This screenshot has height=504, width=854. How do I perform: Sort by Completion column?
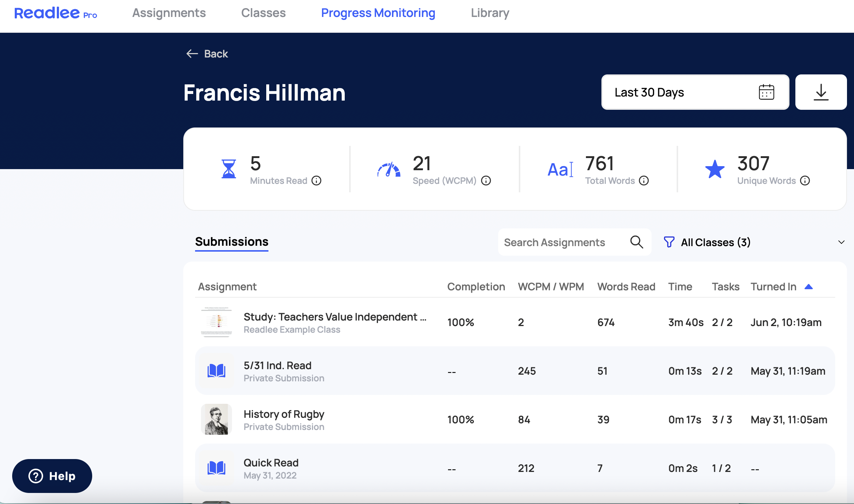coord(476,287)
